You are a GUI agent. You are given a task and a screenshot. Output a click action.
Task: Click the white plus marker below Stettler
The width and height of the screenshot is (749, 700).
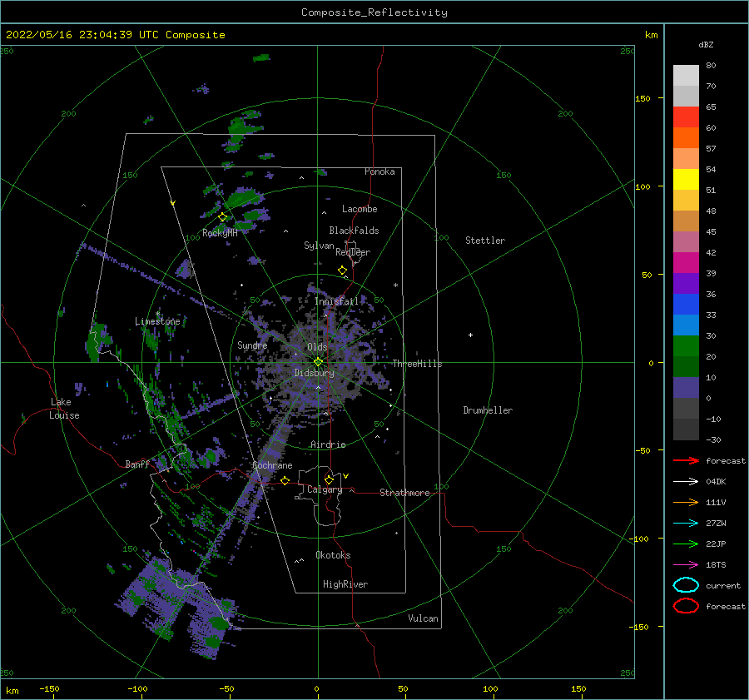click(x=470, y=335)
